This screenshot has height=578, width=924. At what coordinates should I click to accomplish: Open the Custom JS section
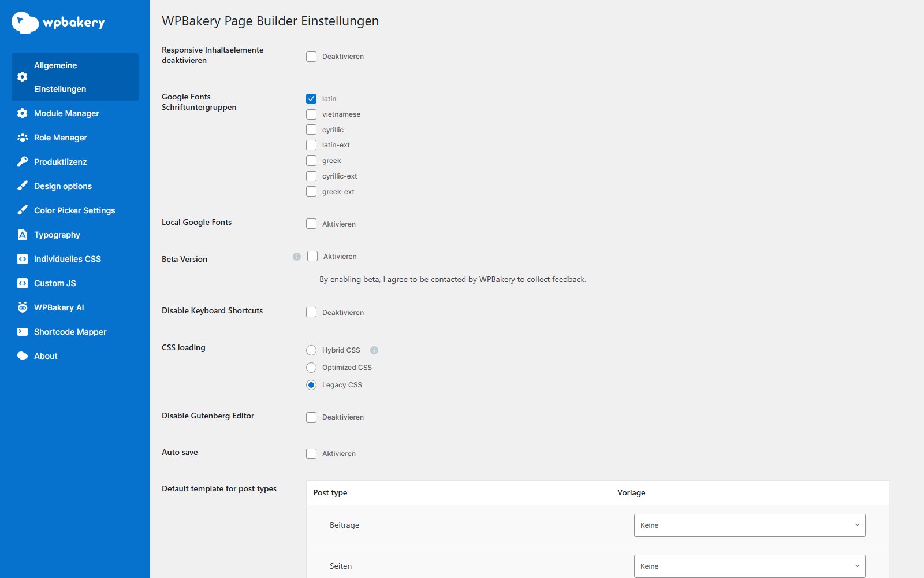coord(75,283)
